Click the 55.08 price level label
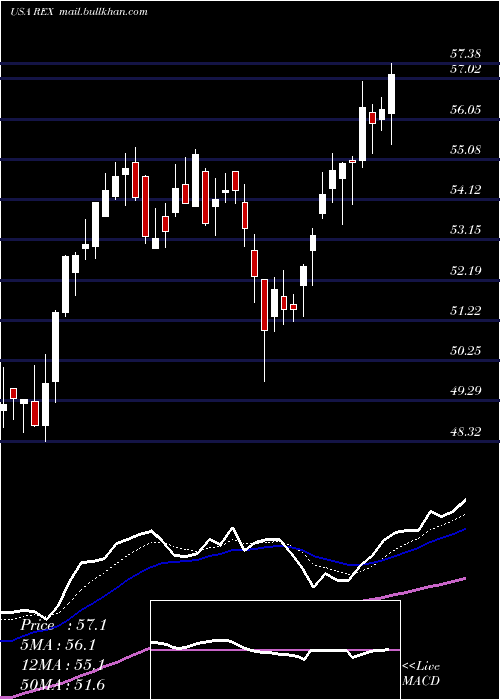The width and height of the screenshot is (500, 700). tap(465, 150)
